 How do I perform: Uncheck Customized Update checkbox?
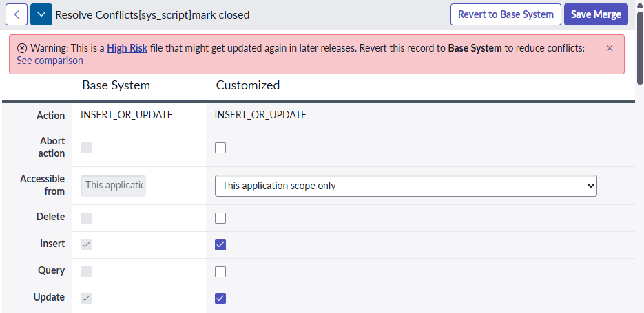(220, 299)
